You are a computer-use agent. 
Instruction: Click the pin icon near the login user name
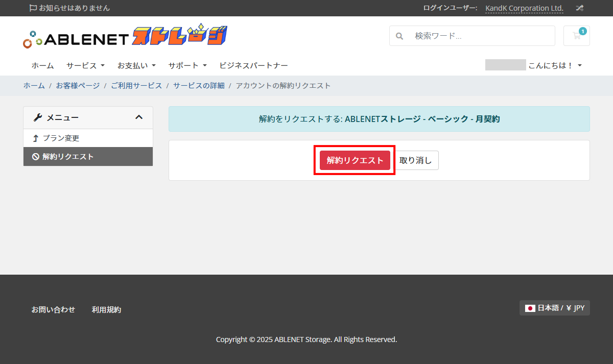coord(579,8)
